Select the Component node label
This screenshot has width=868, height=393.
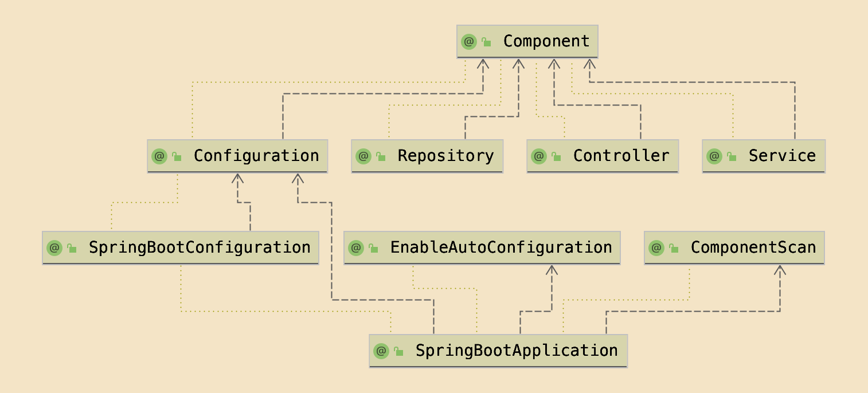(x=546, y=41)
